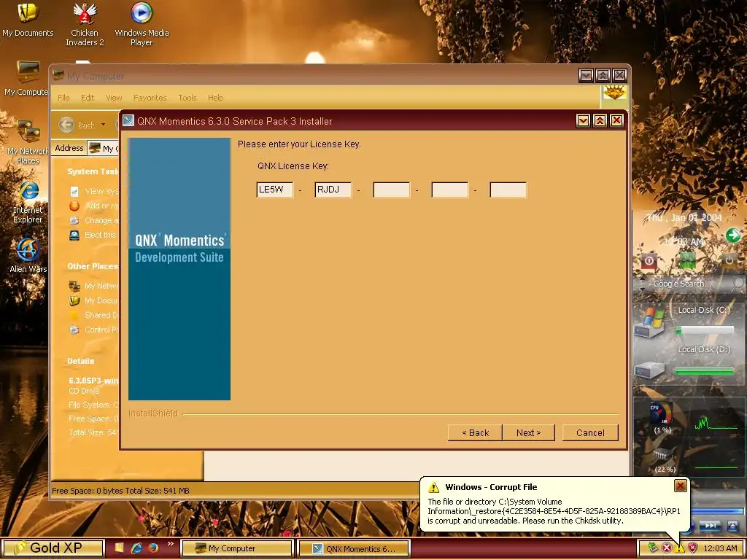Focus the empty fourth license key field
The image size is (747, 560).
coord(449,190)
